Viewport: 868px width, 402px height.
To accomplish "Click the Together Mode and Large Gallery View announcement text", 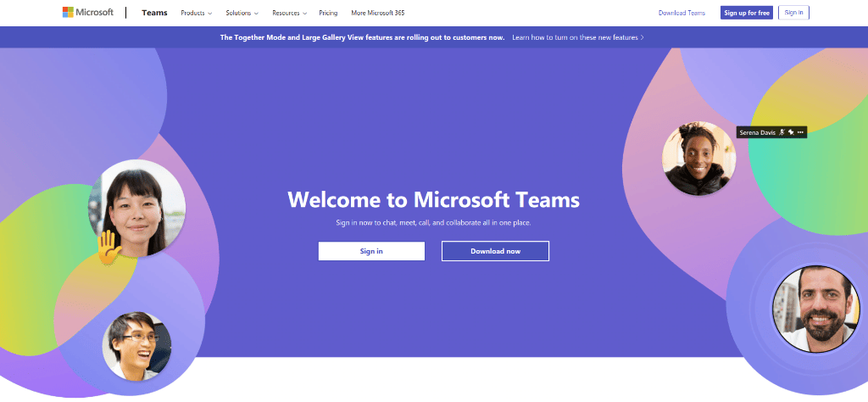I will tap(362, 37).
